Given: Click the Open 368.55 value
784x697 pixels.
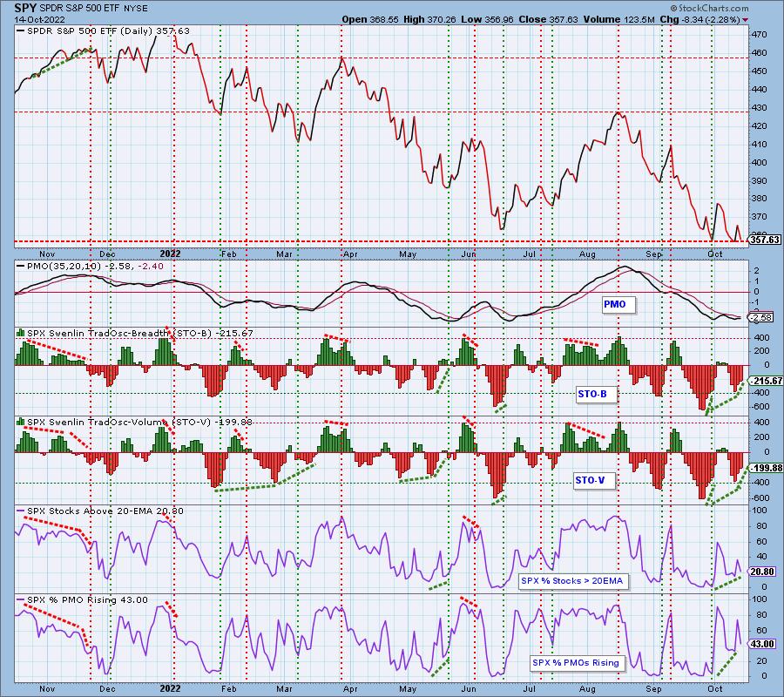Looking at the screenshot, I should tap(370, 19).
